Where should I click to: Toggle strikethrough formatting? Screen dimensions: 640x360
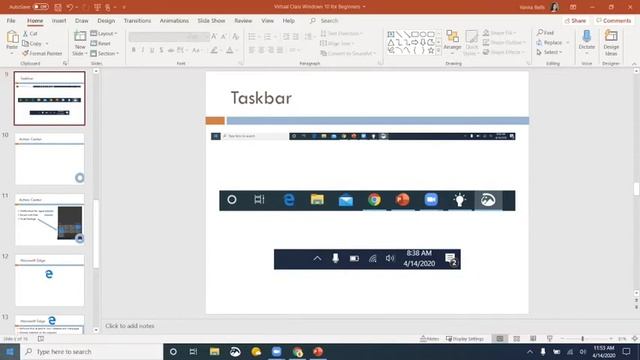[171, 50]
